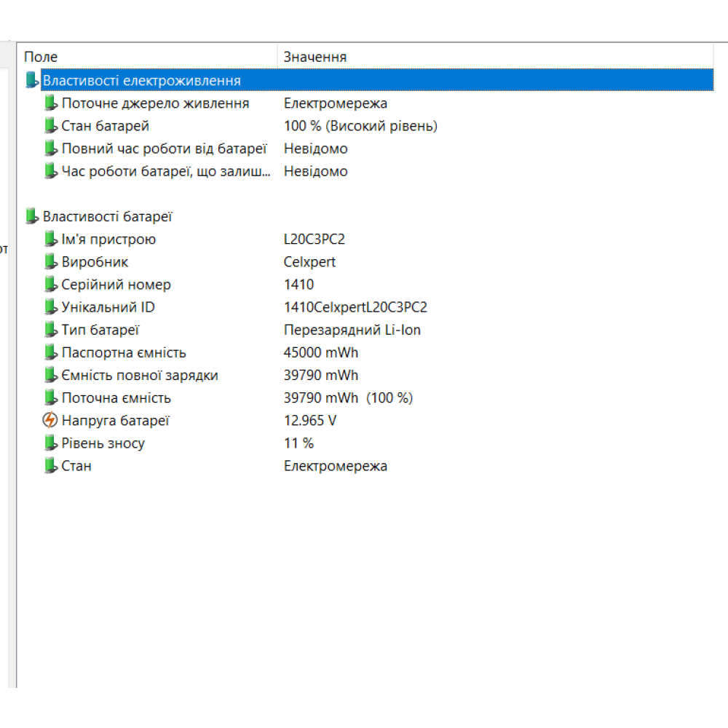Viewport: 728px width, 728px height.
Task: Click the battery icon next to Стан батарей
Action: click(x=51, y=126)
